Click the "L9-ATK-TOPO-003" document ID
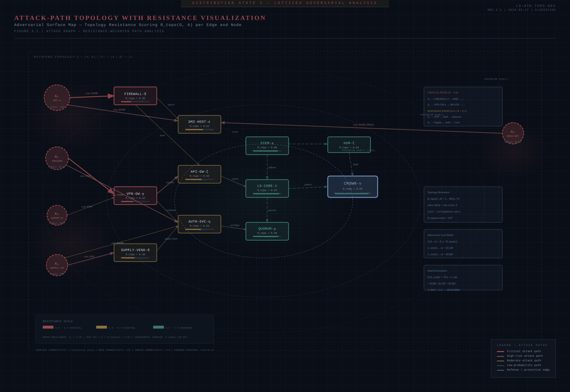The height and width of the screenshot is (392, 570). [x=536, y=6]
